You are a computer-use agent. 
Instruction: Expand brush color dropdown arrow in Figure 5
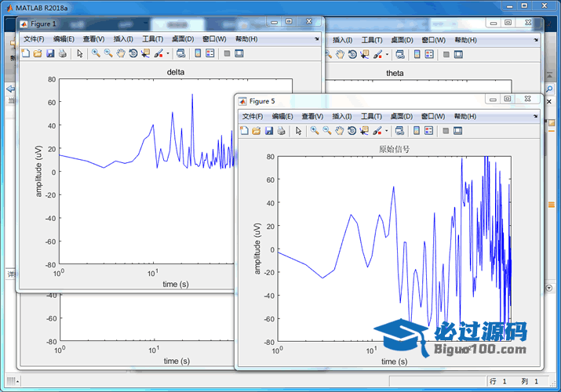pos(385,131)
